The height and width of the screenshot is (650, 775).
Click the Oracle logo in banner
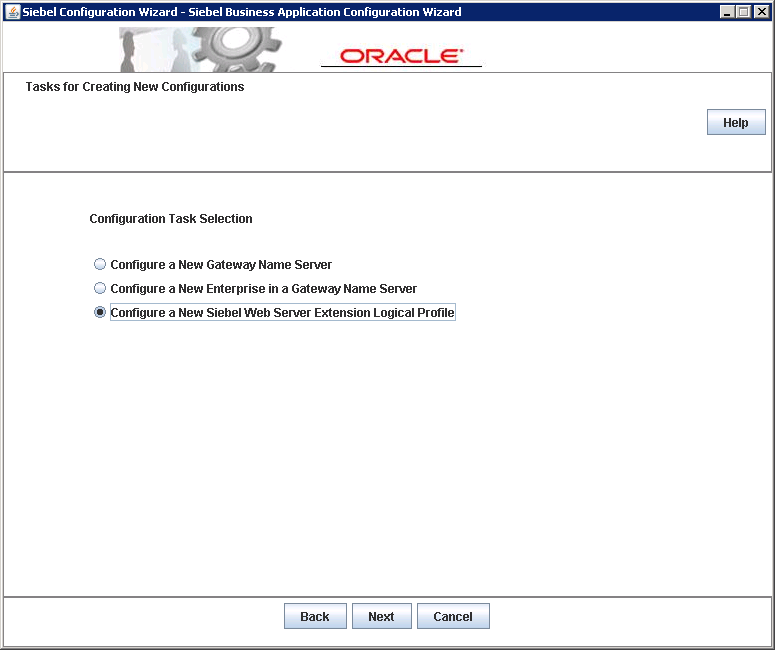coord(401,56)
